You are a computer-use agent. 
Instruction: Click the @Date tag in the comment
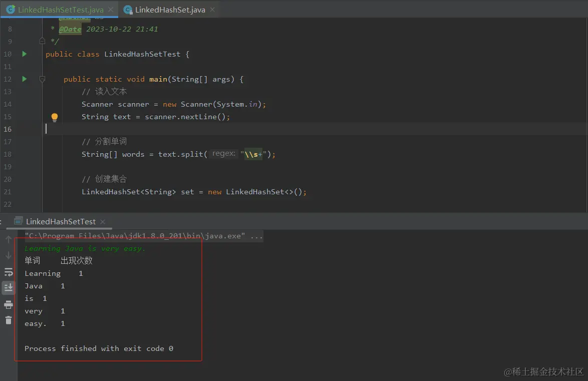coord(70,29)
